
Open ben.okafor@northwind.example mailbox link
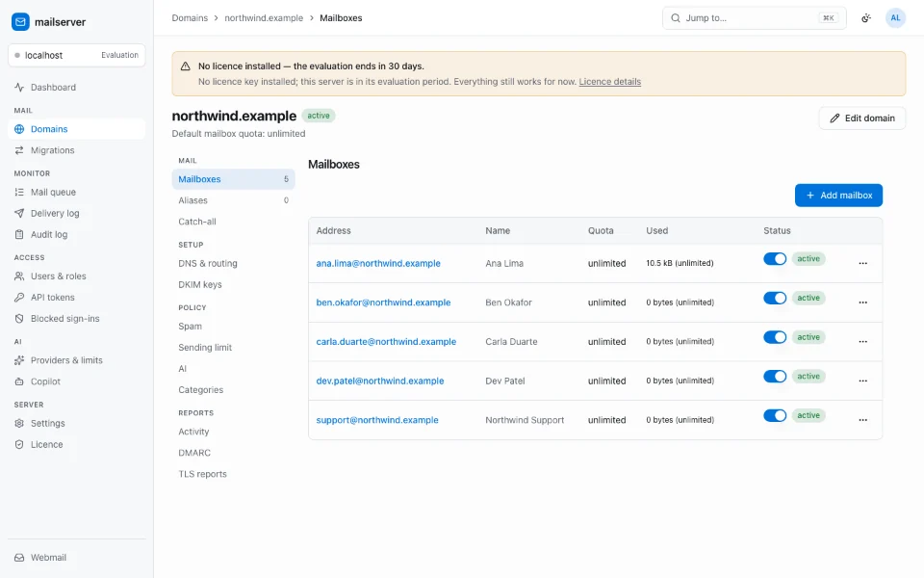(383, 302)
